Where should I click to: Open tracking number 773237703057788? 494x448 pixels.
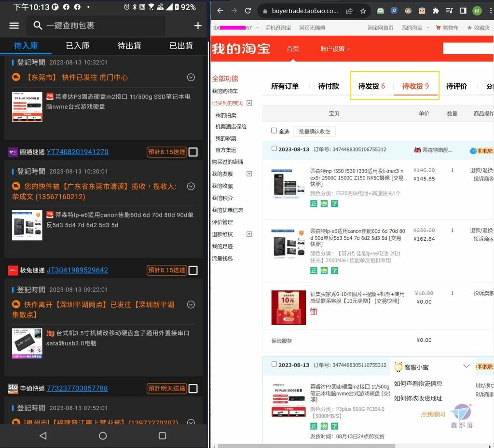click(77, 389)
